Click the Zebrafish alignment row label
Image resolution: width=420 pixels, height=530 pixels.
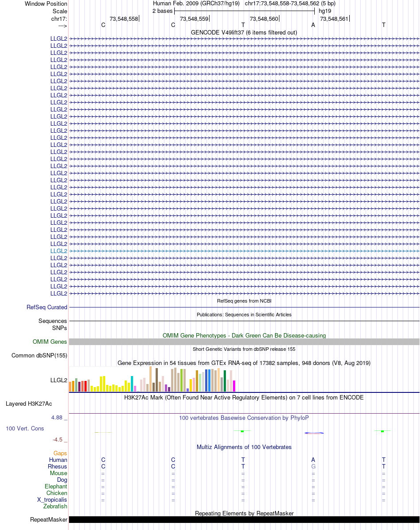(x=55, y=507)
